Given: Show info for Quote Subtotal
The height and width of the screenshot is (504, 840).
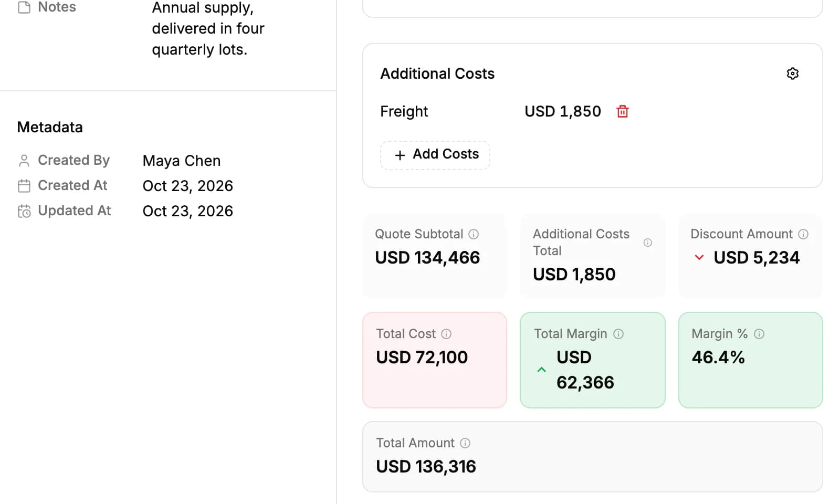Looking at the screenshot, I should pyautogui.click(x=474, y=234).
